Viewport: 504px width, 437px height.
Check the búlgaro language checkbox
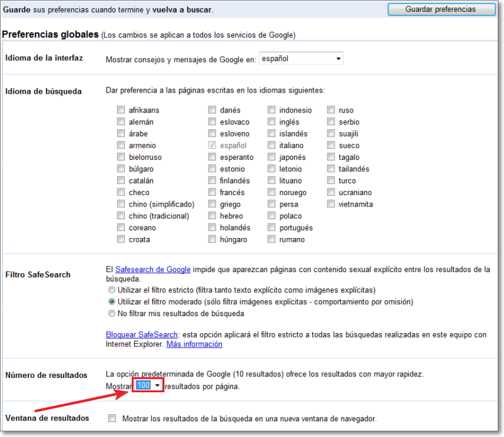(121, 169)
